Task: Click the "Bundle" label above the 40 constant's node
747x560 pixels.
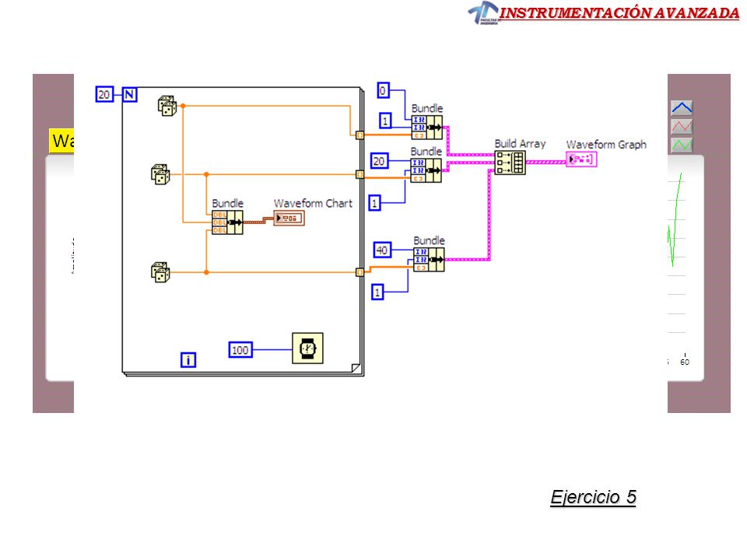Action: click(x=429, y=240)
